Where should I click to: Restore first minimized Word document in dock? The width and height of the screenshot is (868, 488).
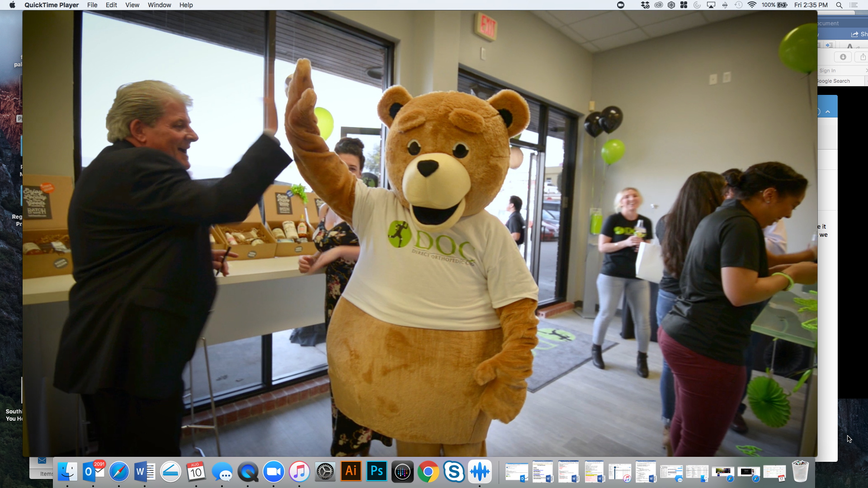(x=542, y=472)
